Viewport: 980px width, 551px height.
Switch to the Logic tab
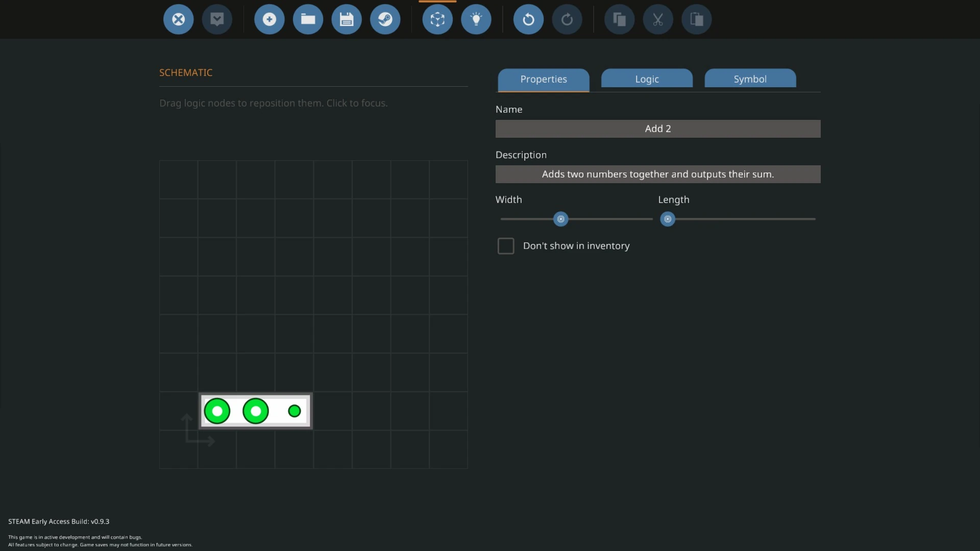point(647,79)
